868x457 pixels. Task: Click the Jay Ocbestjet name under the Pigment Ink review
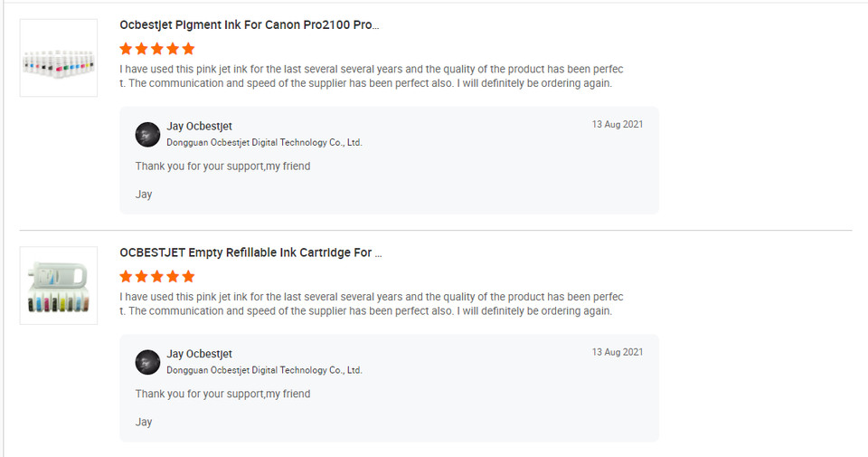[x=199, y=127]
